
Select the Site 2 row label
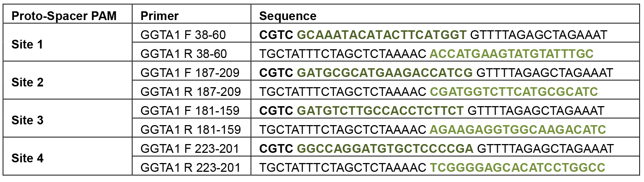tap(27, 82)
